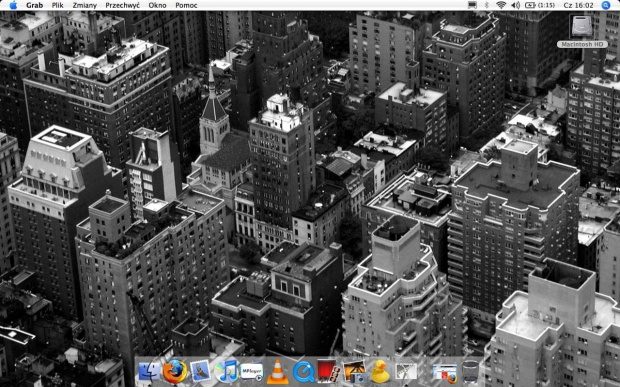
Task: Open Photo Booth from the Dock
Action: tap(328, 372)
